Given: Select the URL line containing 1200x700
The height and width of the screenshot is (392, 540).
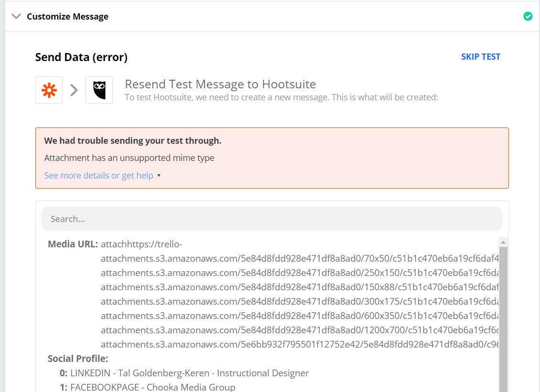Looking at the screenshot, I should pos(300,330).
